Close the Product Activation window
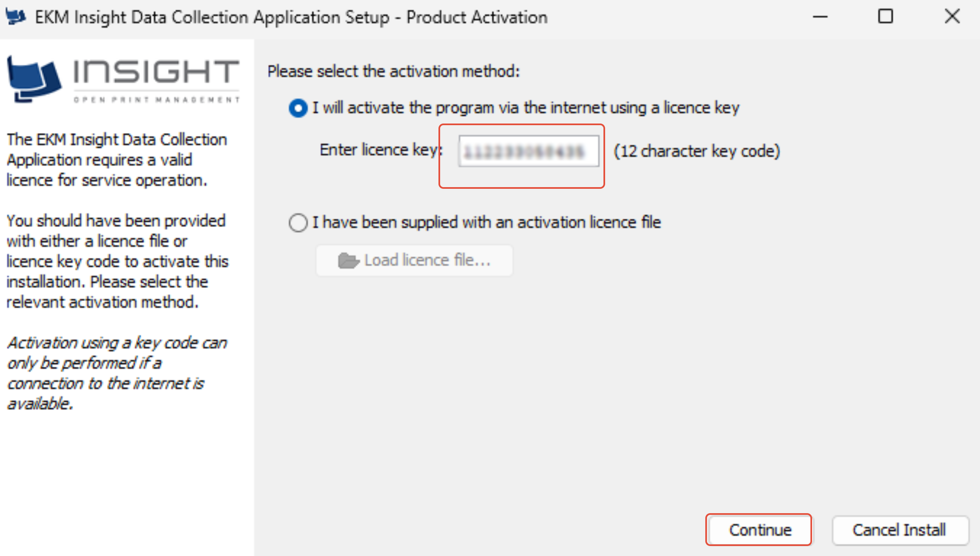 [952, 17]
